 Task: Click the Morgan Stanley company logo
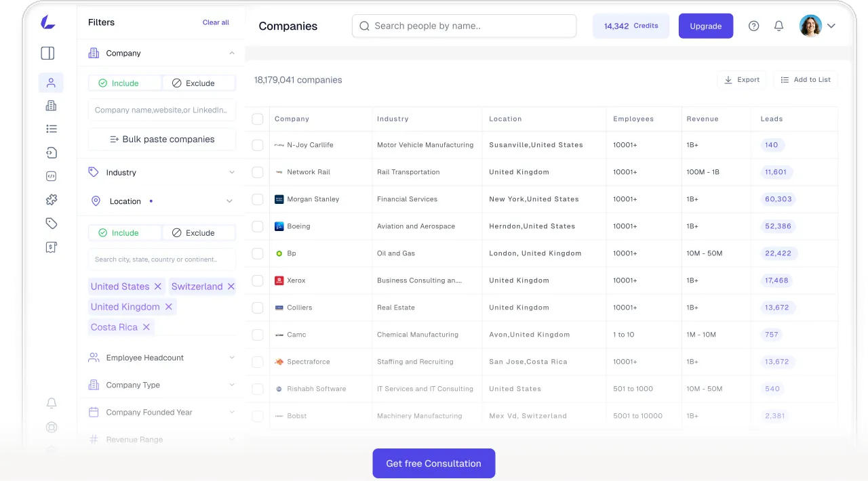point(279,199)
